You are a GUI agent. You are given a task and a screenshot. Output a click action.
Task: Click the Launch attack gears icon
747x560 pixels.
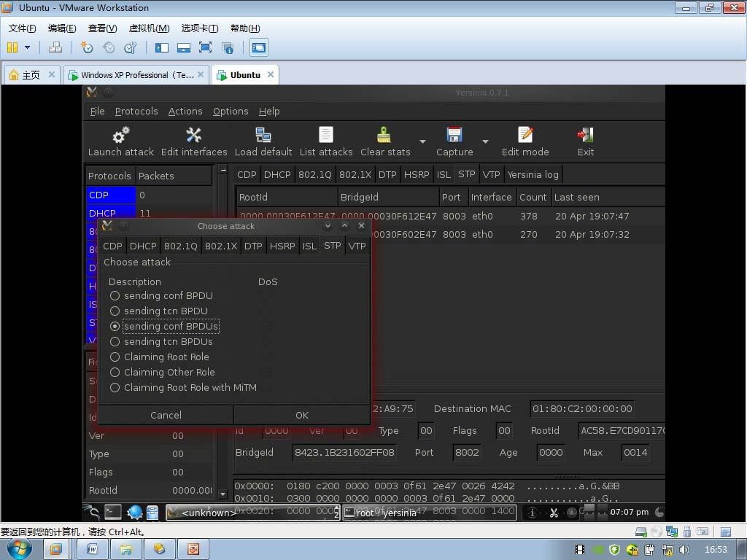pos(121,135)
